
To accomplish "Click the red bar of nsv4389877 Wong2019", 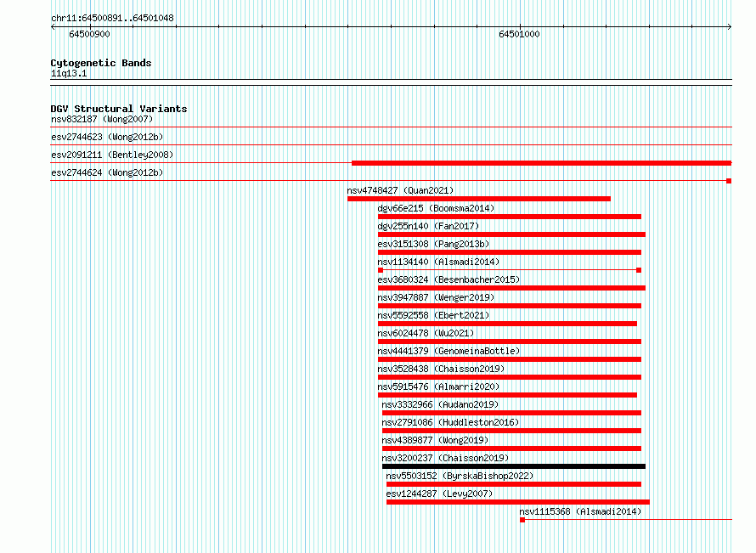I will (511, 449).
